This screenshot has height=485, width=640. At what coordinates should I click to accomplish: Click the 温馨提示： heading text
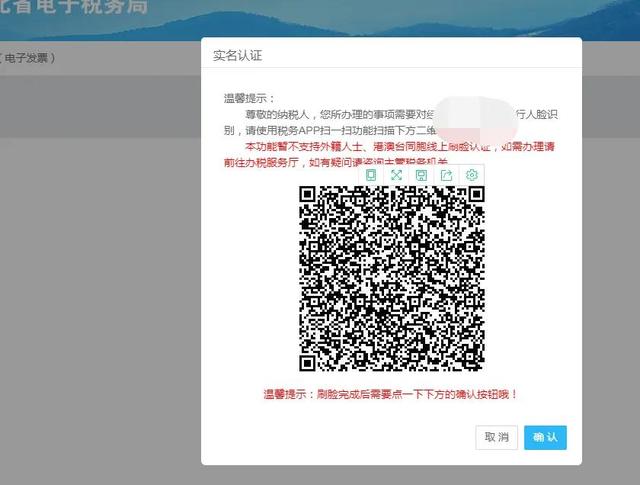pos(249,98)
